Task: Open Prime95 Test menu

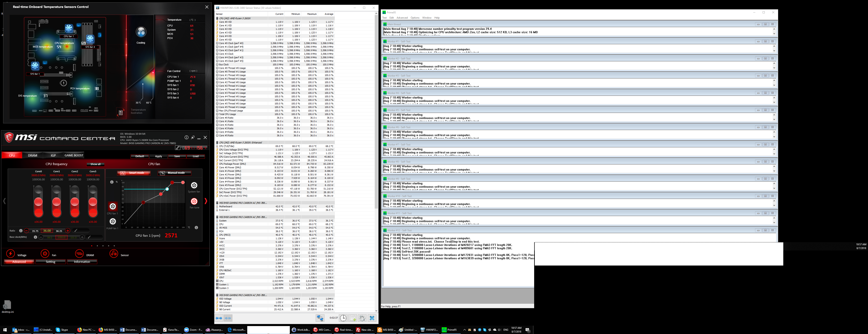Action: (385, 18)
